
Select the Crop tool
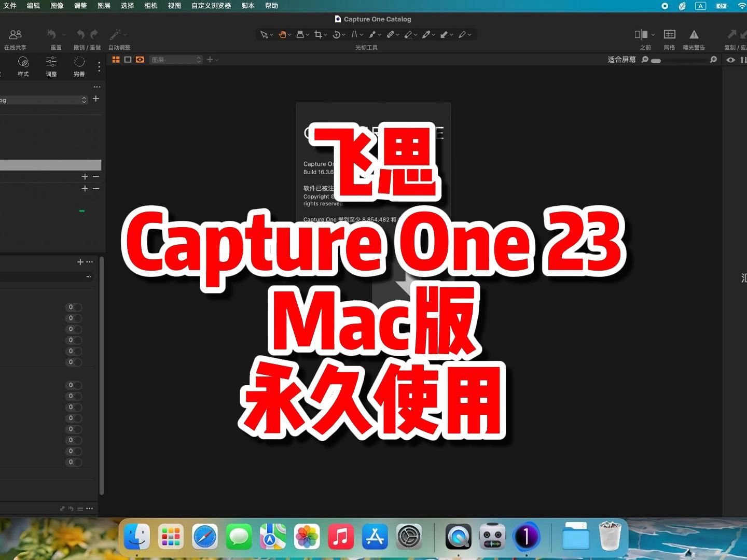point(319,34)
